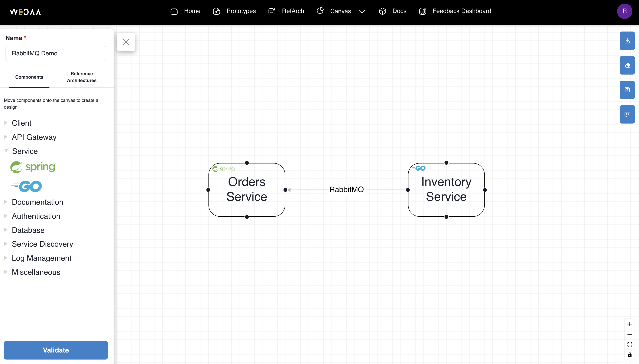Click the code feedback icon button

627,114
